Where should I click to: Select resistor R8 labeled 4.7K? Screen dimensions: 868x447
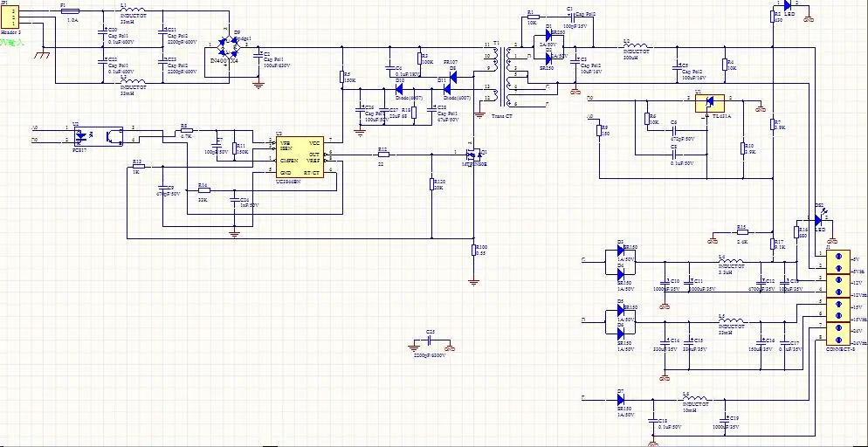187,131
